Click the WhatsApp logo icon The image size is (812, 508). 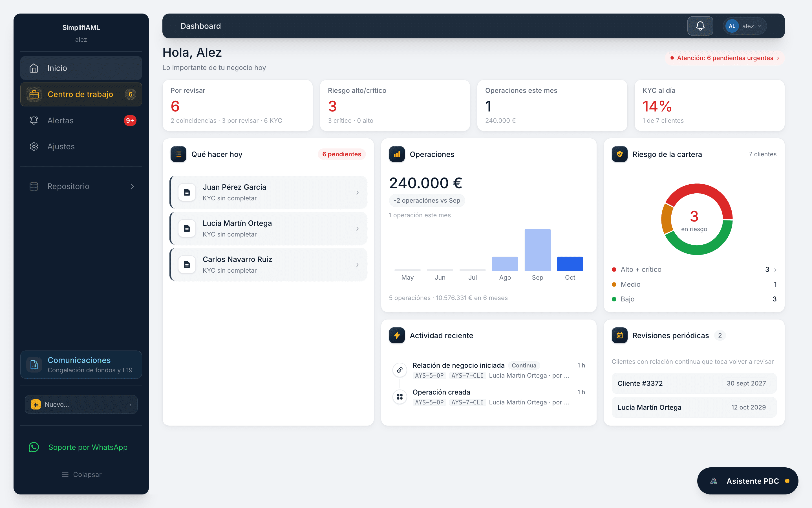coord(34,447)
